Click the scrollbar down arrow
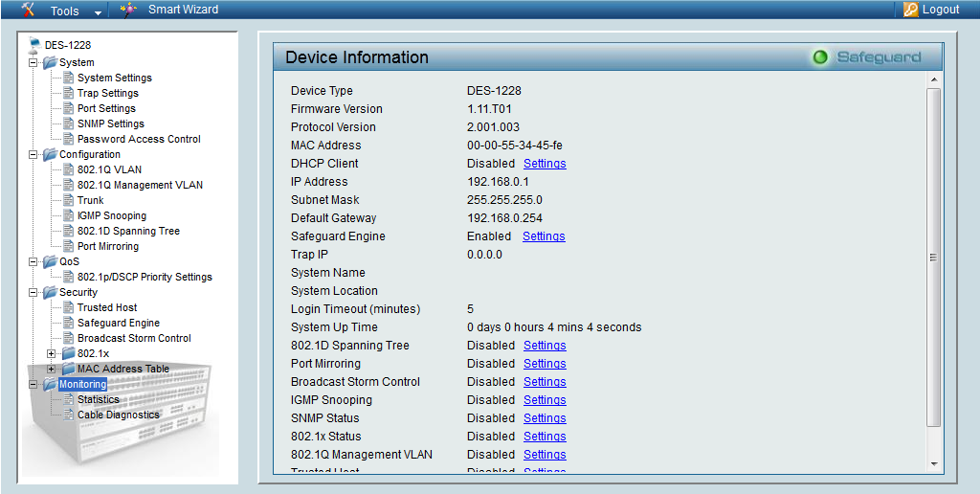 [934, 464]
